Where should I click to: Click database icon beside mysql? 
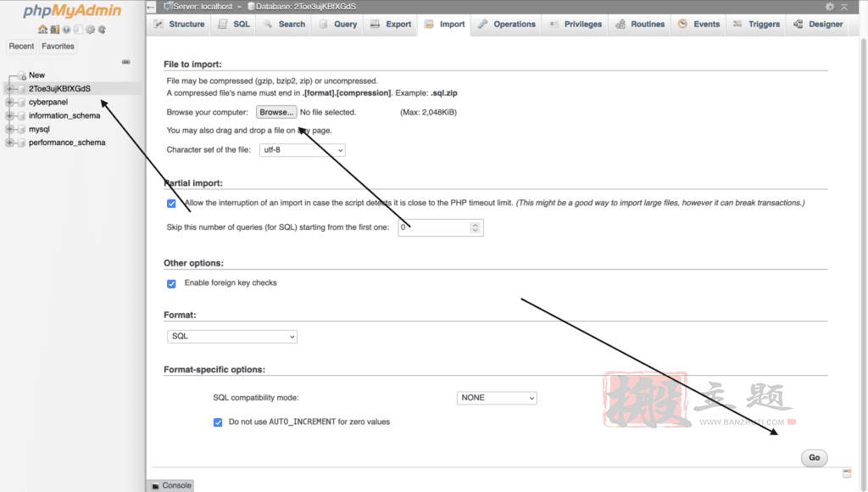coord(21,129)
